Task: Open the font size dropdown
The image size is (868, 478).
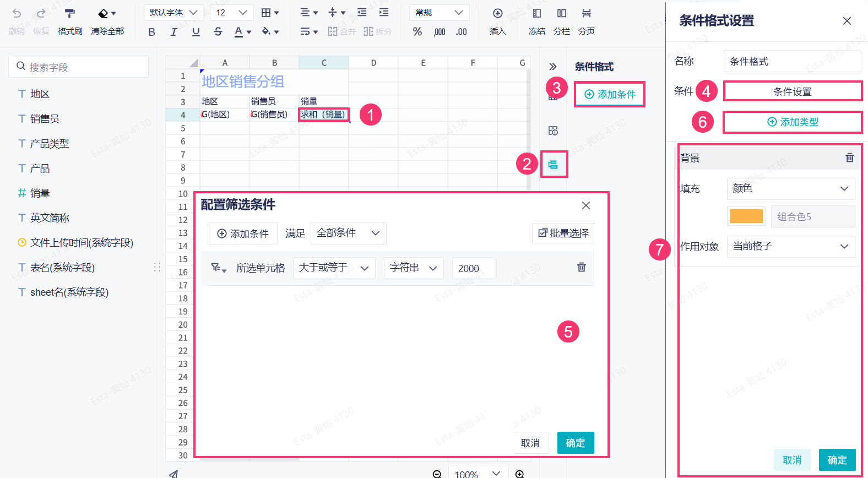Action: pos(231,13)
